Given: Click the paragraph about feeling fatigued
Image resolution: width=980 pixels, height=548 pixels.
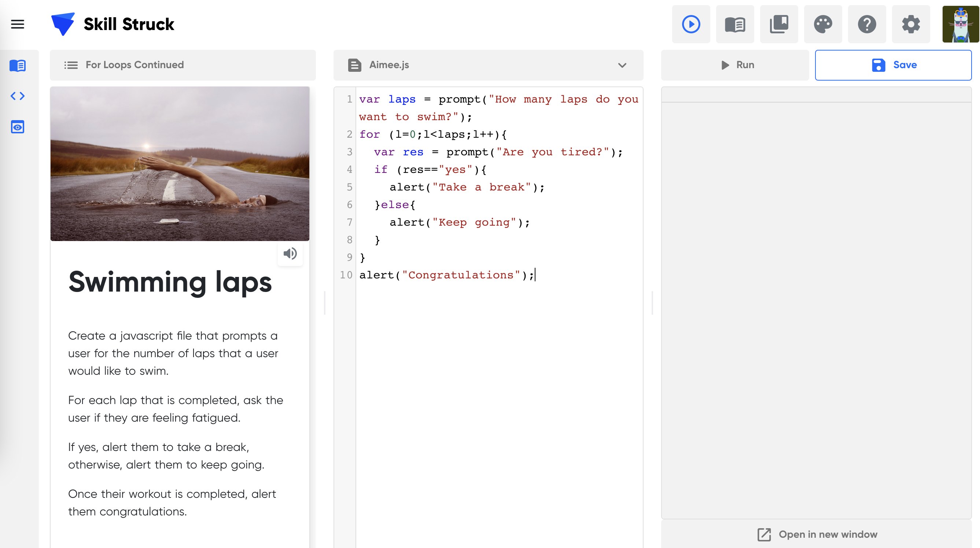Looking at the screenshot, I should 176,409.
